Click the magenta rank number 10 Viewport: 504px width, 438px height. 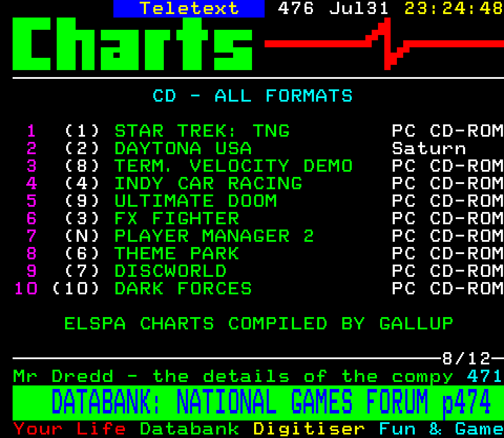(26, 288)
